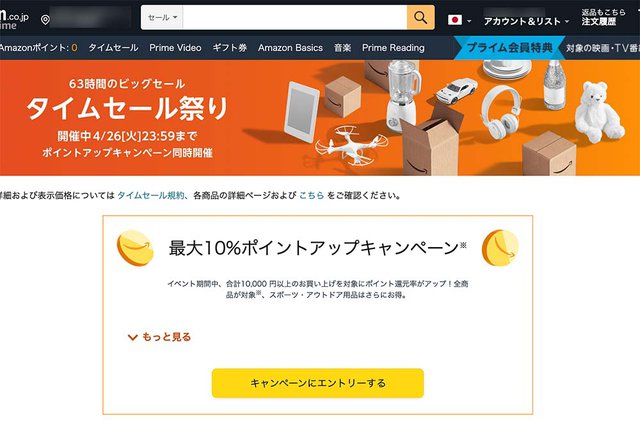The height and width of the screenshot is (427, 640).
Task: Click the delivery location pin icon
Action: pyautogui.click(x=45, y=20)
